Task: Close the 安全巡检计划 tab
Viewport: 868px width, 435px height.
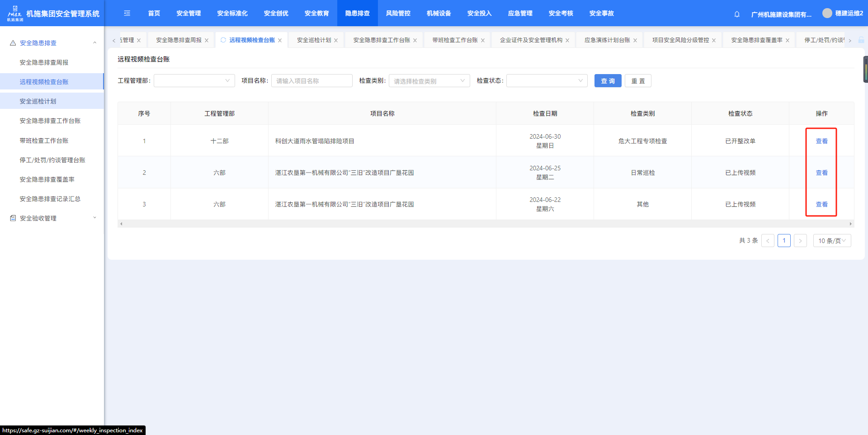Action: pyautogui.click(x=336, y=40)
